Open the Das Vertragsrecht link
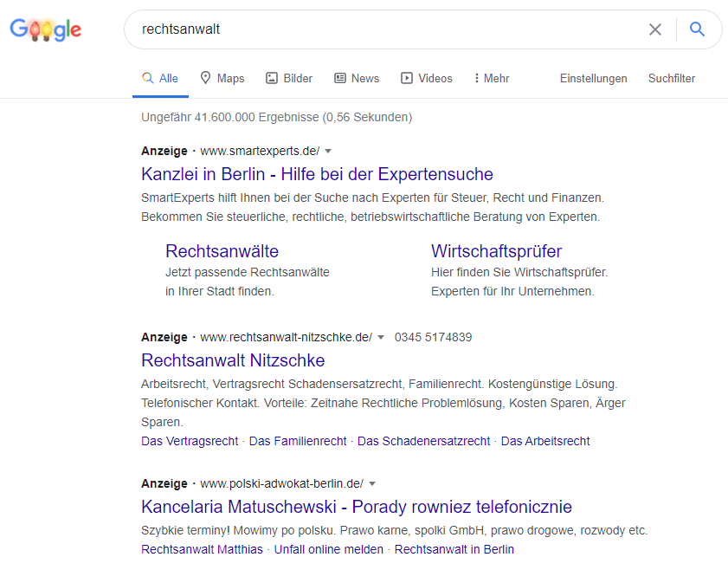Screen dimensions: 728x570 tap(190, 441)
